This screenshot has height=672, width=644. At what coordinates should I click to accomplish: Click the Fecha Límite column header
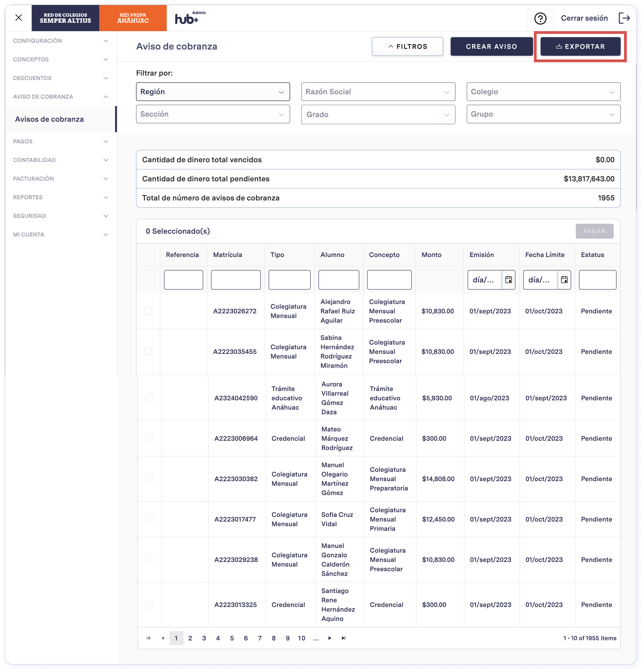(x=545, y=254)
